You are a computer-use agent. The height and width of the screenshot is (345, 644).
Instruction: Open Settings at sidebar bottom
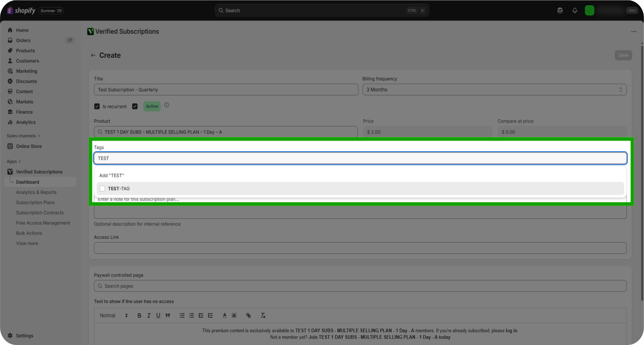point(25,336)
